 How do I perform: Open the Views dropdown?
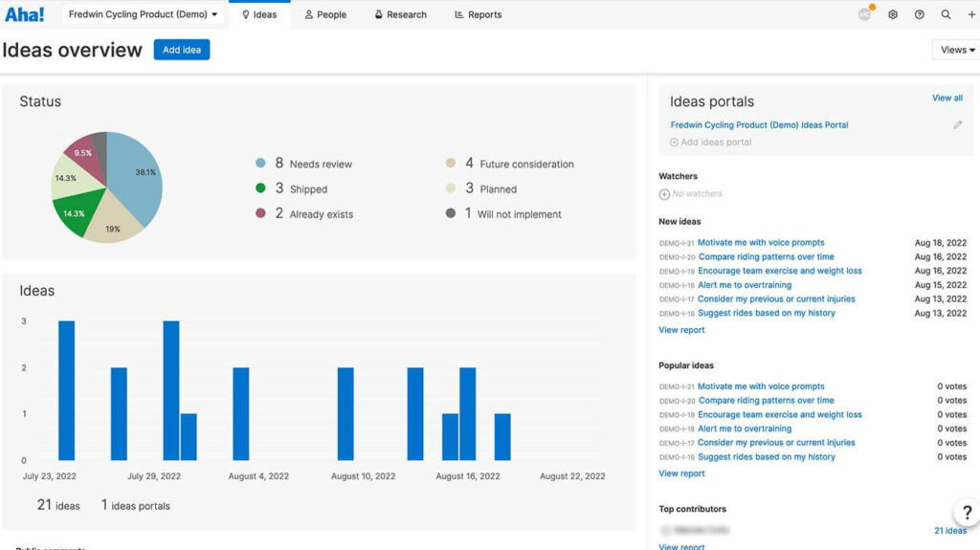tap(955, 50)
